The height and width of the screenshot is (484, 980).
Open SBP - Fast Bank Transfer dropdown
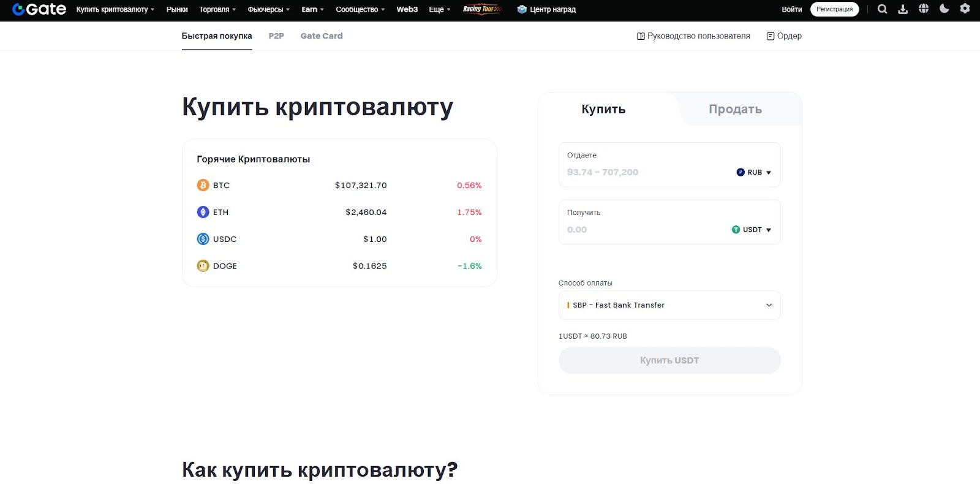(669, 305)
